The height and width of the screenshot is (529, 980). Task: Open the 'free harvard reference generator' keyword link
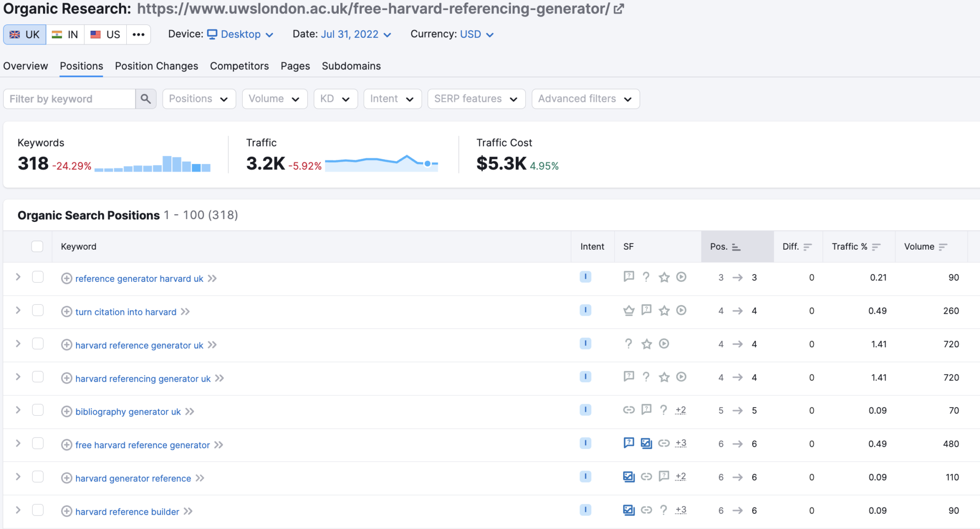pyautogui.click(x=143, y=445)
